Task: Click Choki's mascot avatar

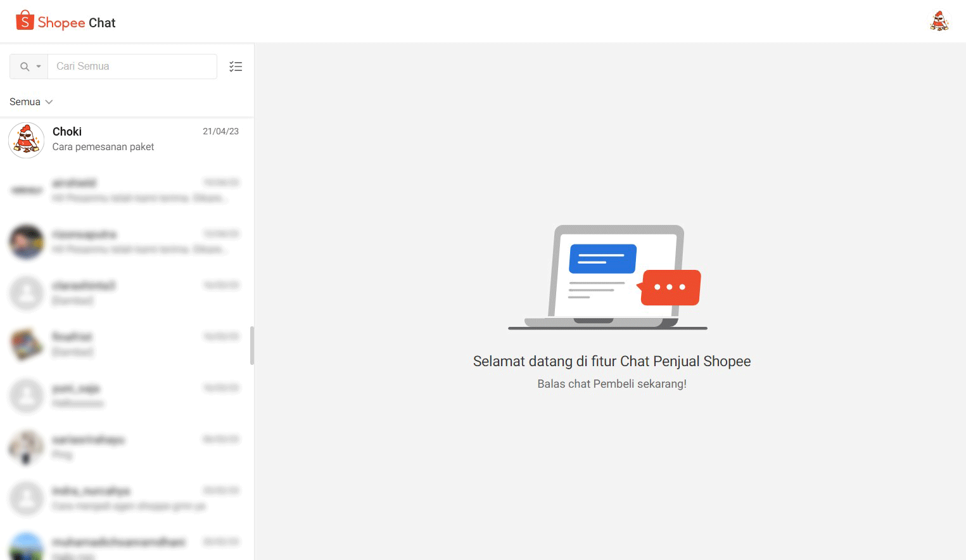Action: (26, 140)
